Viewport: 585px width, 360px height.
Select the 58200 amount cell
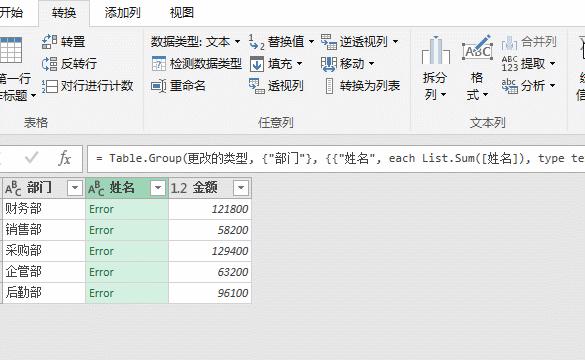click(210, 230)
